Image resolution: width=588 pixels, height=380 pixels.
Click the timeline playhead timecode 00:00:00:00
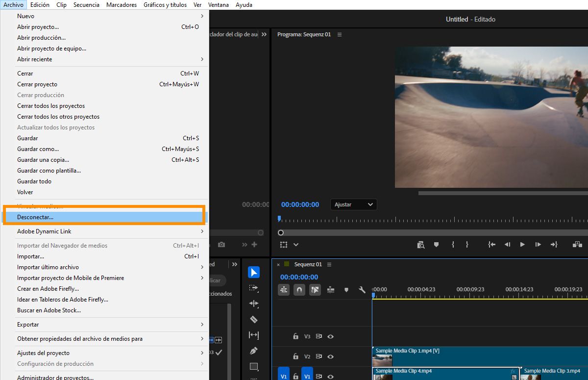(x=299, y=277)
